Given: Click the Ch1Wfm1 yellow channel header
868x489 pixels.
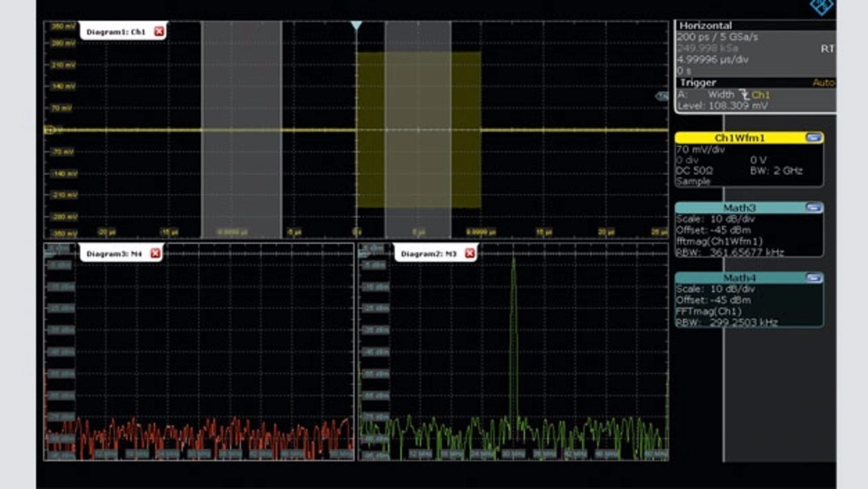Looking at the screenshot, I should point(739,138).
